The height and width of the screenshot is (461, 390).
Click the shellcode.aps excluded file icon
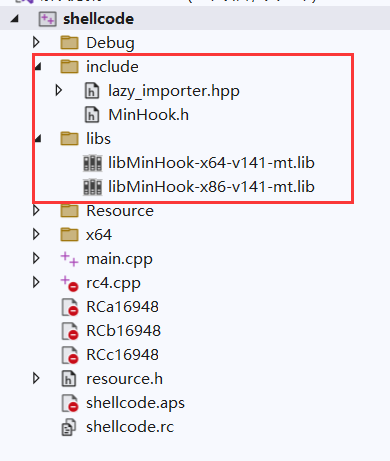coord(70,403)
